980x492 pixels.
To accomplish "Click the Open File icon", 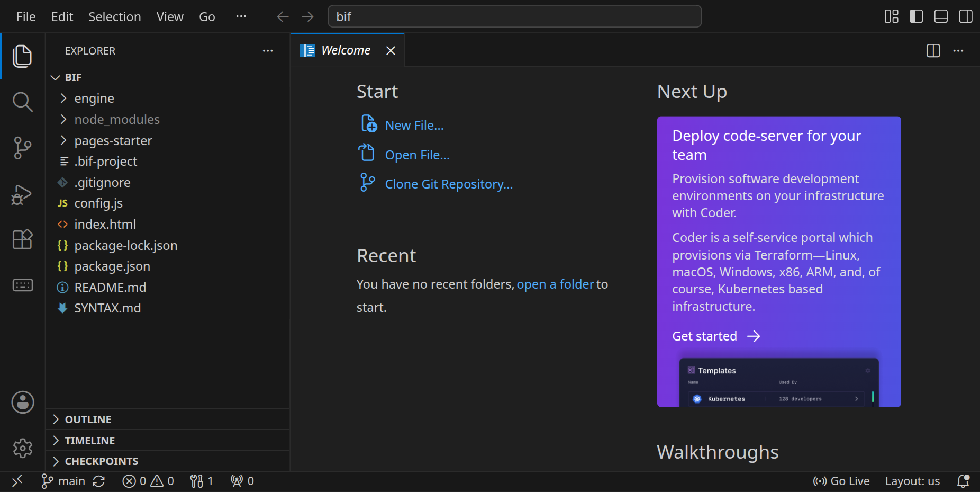I will (x=366, y=154).
